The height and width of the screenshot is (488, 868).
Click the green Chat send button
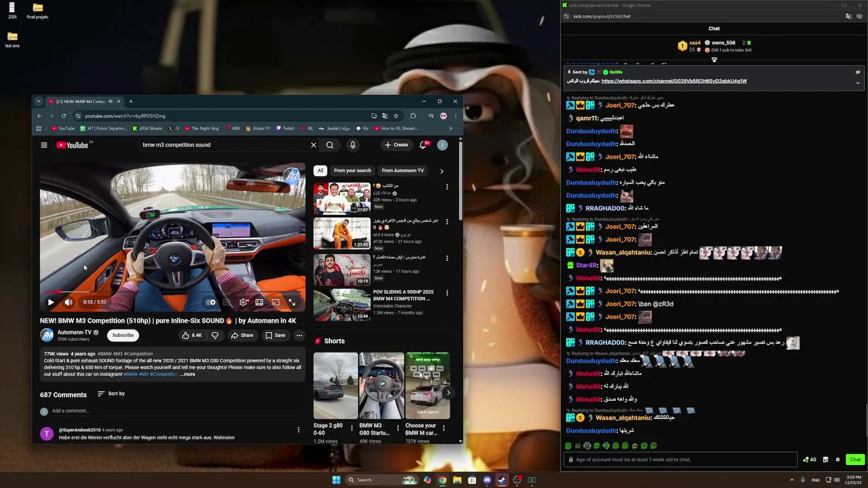point(855,460)
